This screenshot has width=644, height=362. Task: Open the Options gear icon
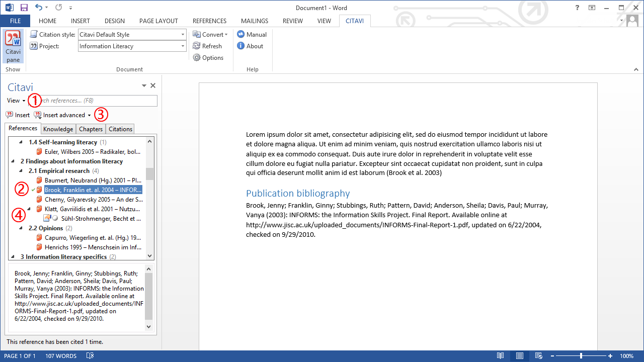[x=197, y=57]
